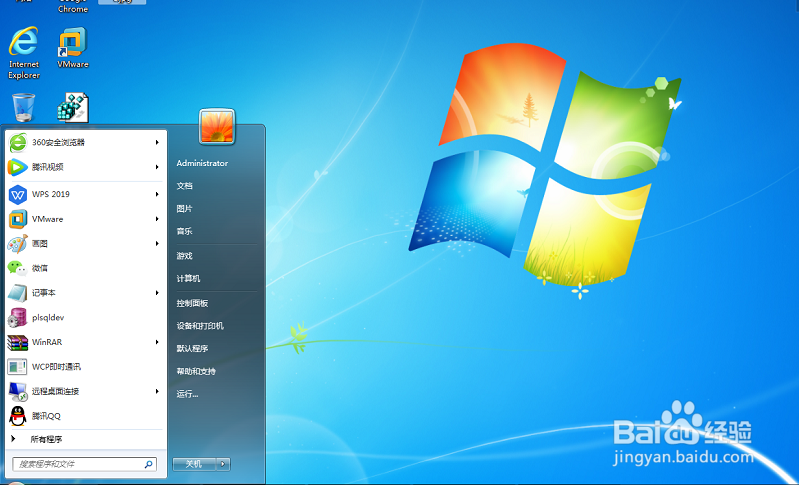Launch WCP即时通讯 label in Start menu

tap(57, 367)
